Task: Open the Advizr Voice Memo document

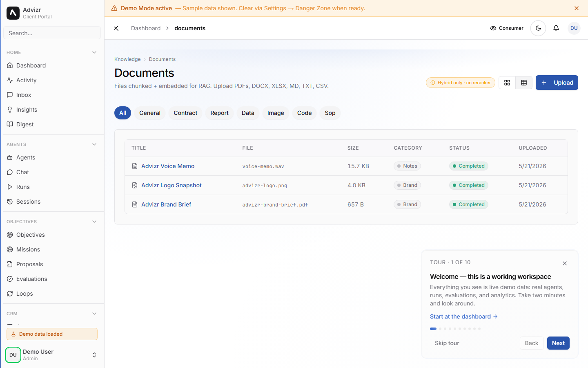Action: point(168,166)
